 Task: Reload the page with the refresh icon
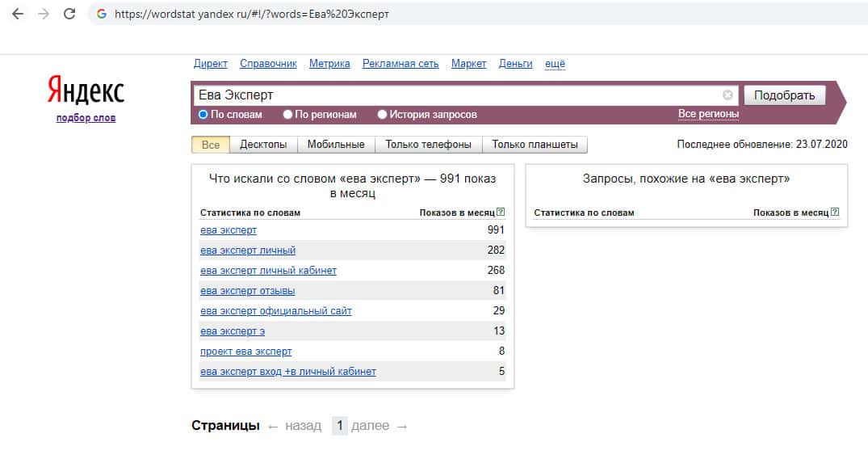pyautogui.click(x=69, y=14)
